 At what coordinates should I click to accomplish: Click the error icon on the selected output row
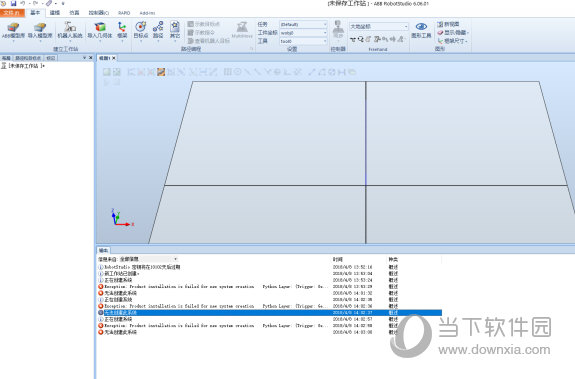click(100, 313)
